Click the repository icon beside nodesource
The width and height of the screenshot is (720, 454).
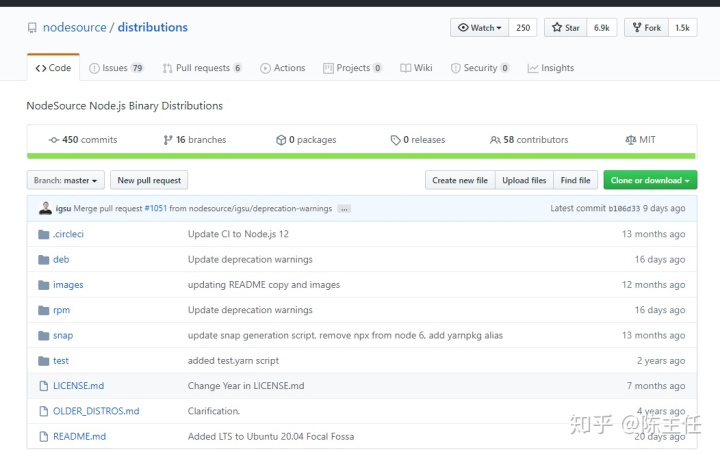[x=32, y=28]
